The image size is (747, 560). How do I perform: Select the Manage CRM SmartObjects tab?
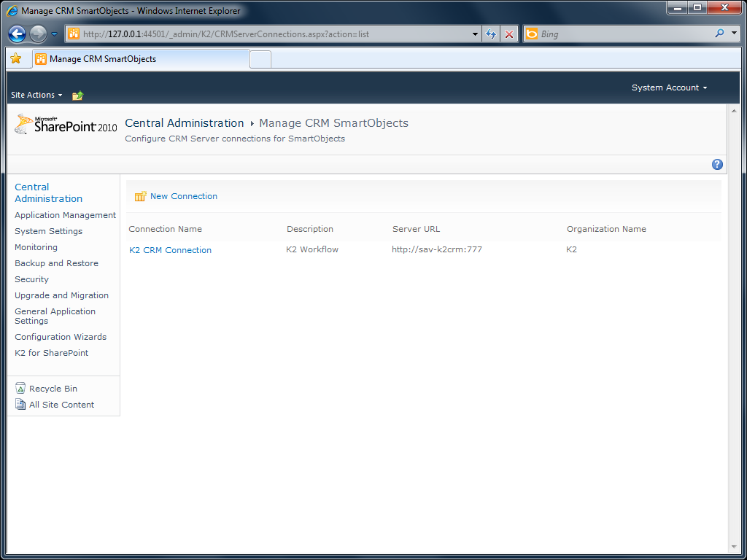click(x=141, y=59)
